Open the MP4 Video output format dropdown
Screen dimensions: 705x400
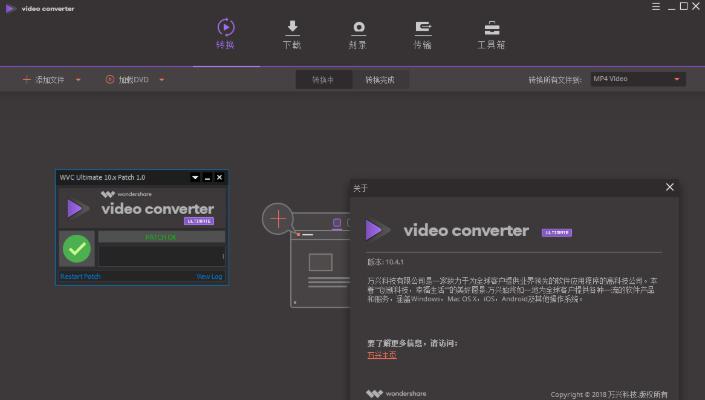pos(638,79)
